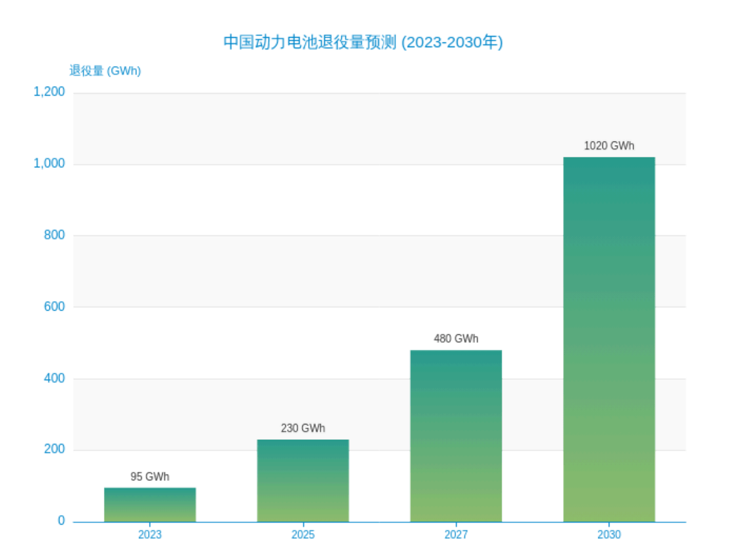Click the 1,200 y-axis tick label
Screen dimensions: 751x560
(49, 92)
